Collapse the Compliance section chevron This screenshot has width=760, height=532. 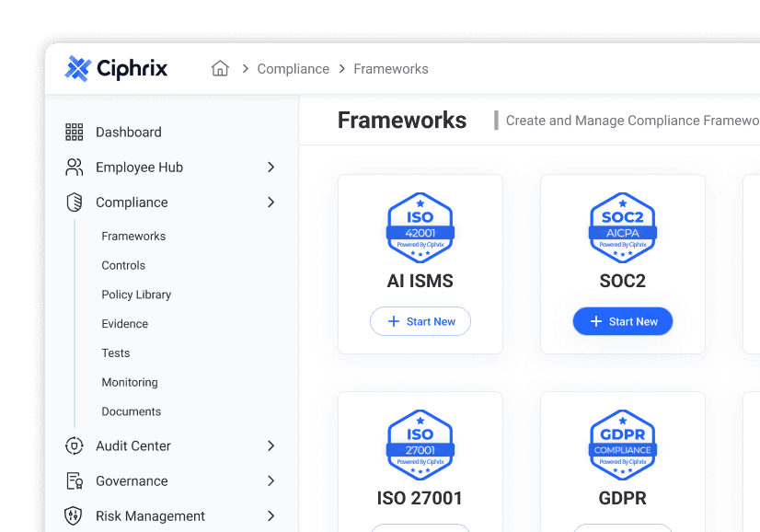271,202
